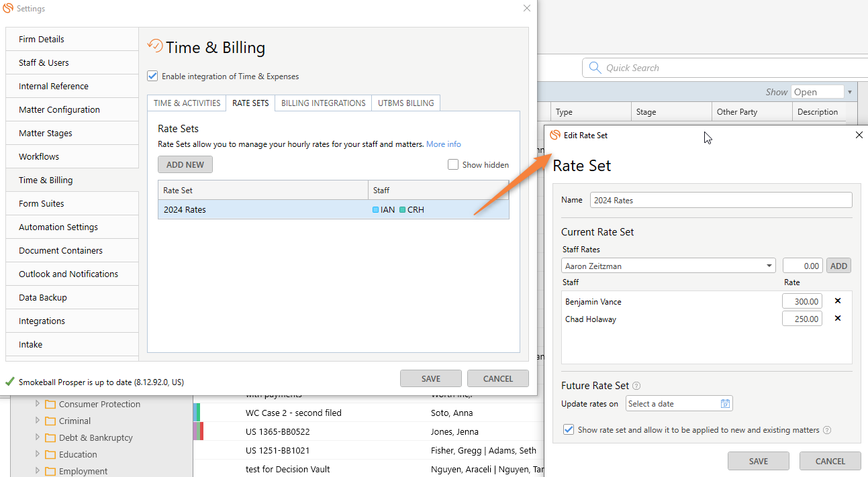Toggle Enable integration of Time & Expenses
The width and height of the screenshot is (868, 477).
tap(152, 76)
